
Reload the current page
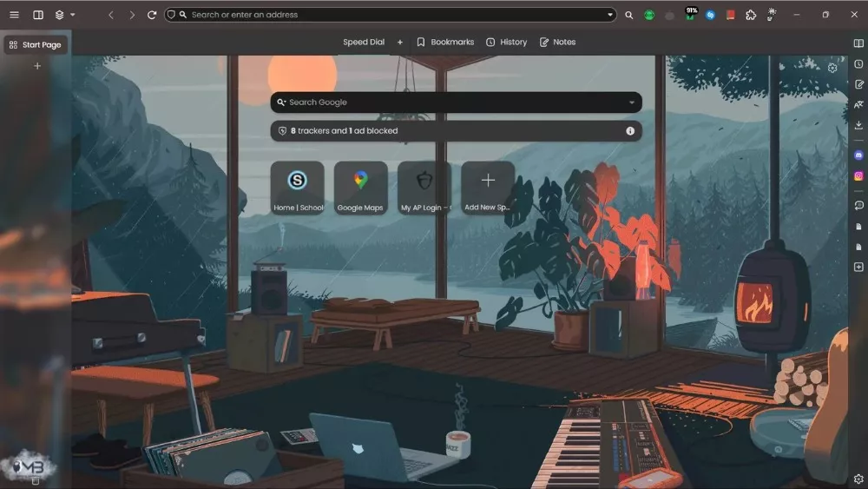(x=152, y=15)
